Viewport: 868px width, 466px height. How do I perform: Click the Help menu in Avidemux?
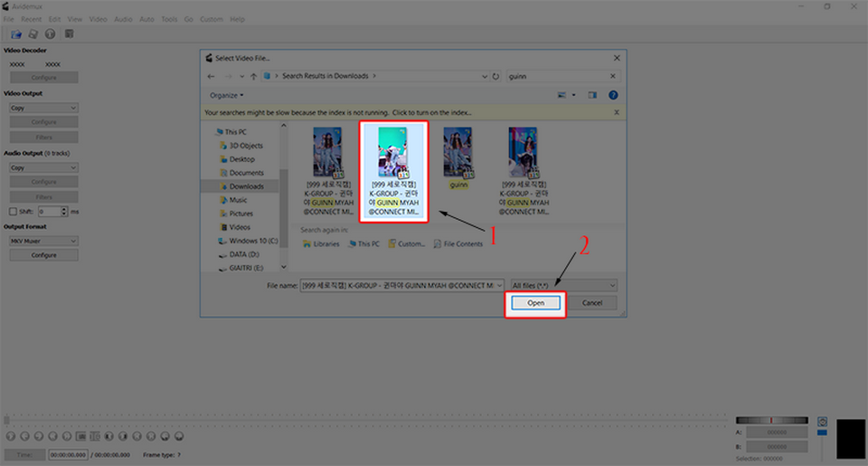pos(237,19)
